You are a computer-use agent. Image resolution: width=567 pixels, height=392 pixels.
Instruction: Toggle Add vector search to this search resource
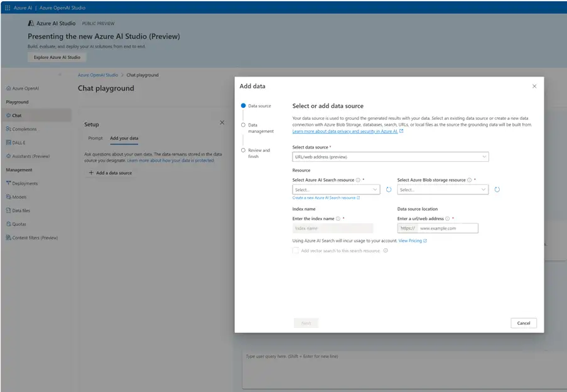tap(296, 251)
